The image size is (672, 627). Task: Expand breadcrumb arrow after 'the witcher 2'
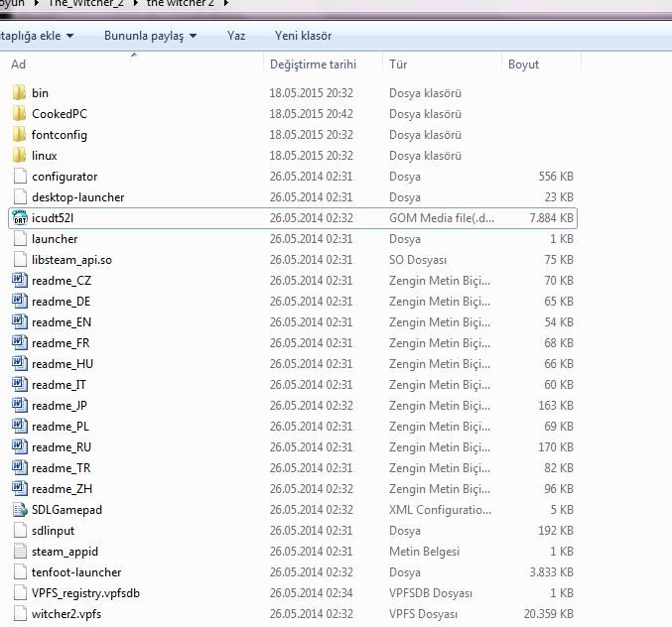click(x=226, y=3)
